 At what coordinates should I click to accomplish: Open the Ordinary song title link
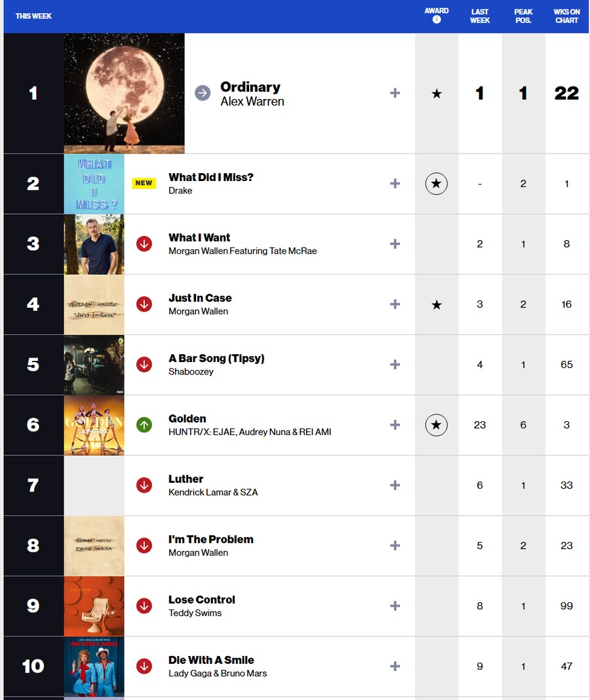click(250, 87)
